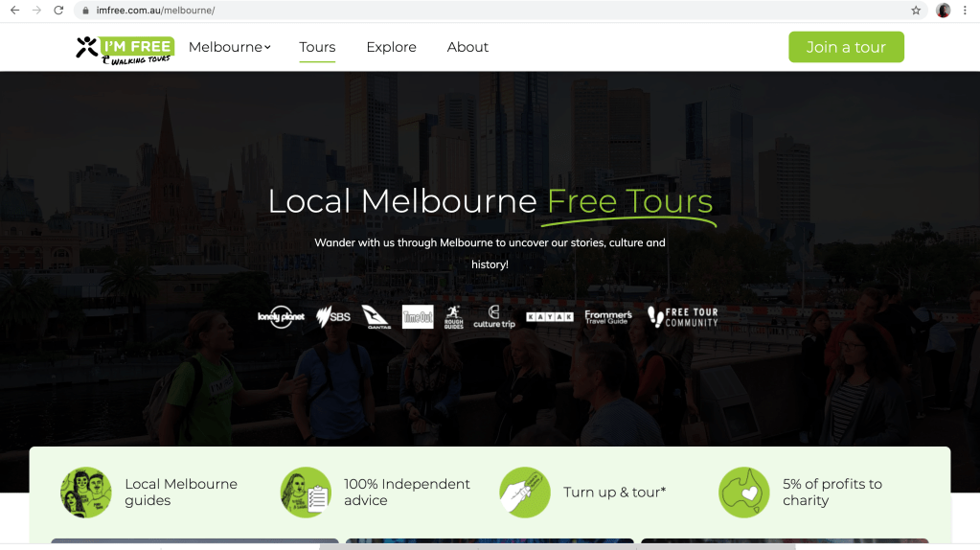This screenshot has height=550, width=980.
Task: Open the Tours menu item
Action: (x=317, y=47)
